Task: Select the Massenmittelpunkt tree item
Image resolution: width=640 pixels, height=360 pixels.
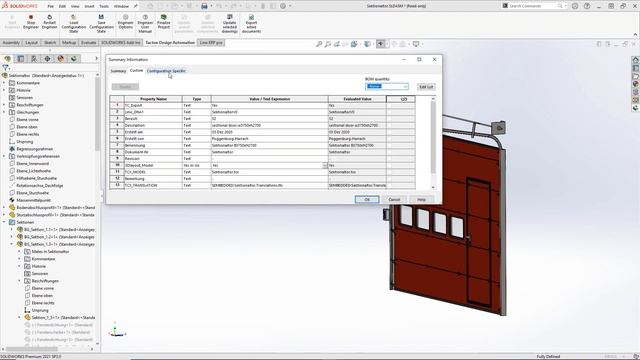Action: coord(33,200)
